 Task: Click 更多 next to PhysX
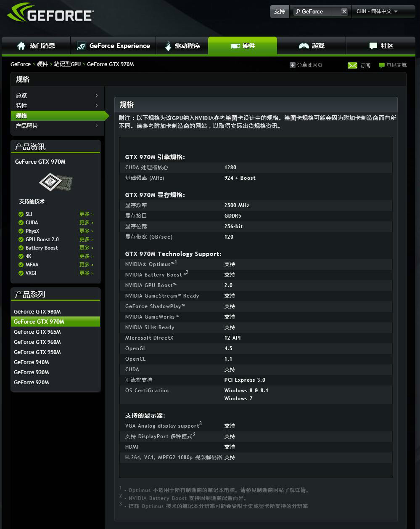[86, 231]
